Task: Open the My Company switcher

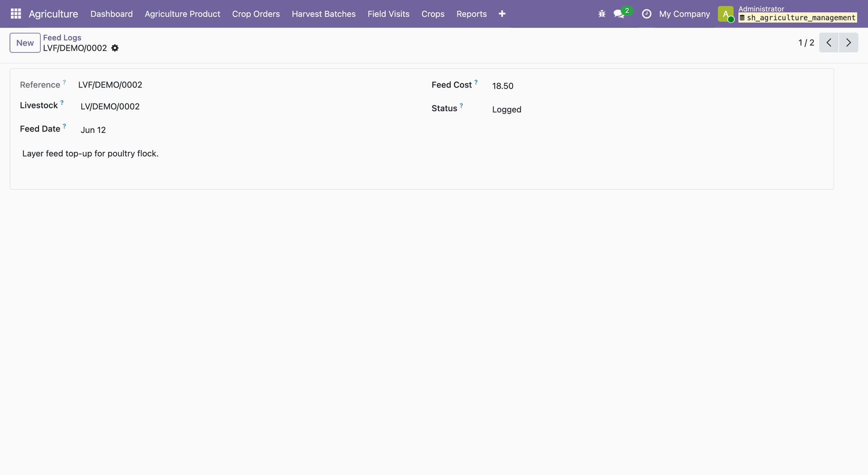Action: [x=684, y=14]
